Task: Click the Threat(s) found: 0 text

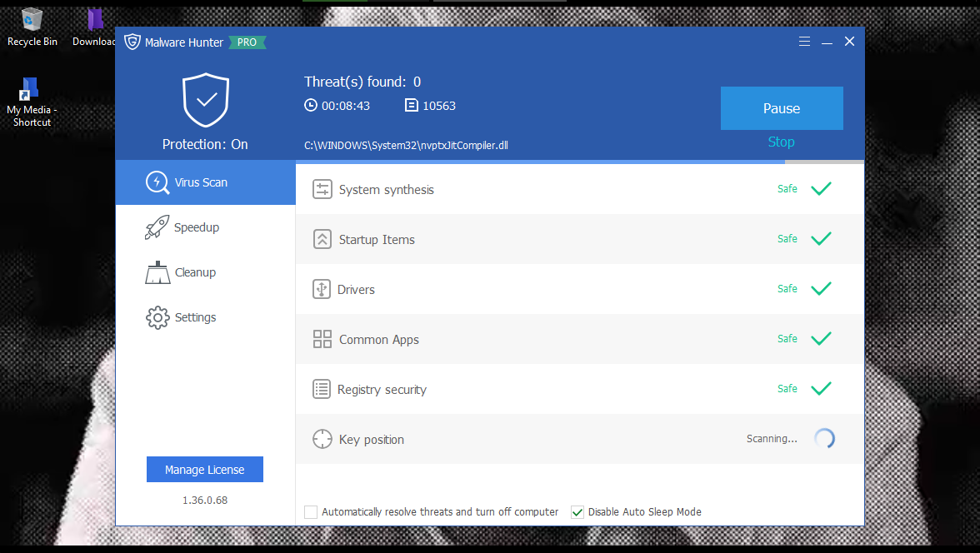Action: pos(362,82)
